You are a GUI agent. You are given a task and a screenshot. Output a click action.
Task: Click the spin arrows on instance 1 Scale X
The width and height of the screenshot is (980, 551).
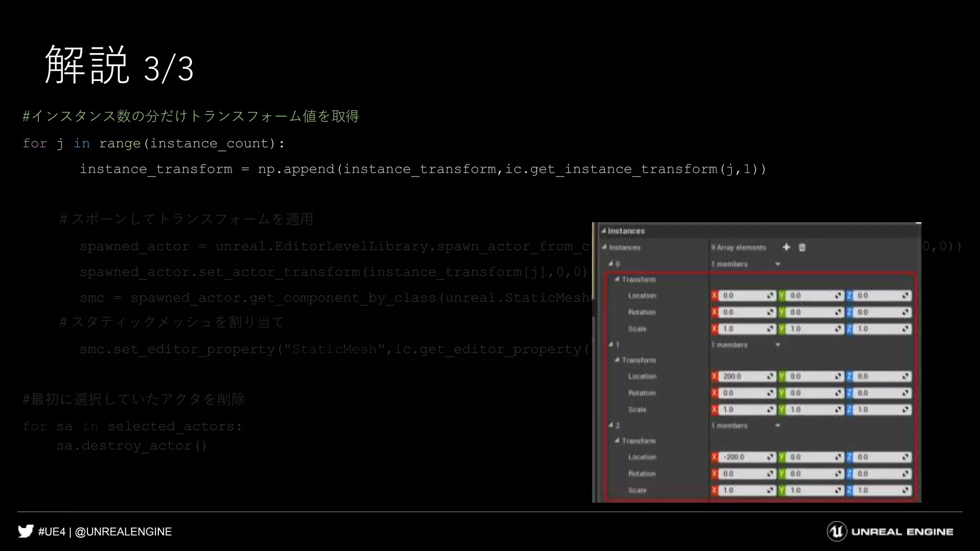[x=770, y=410]
